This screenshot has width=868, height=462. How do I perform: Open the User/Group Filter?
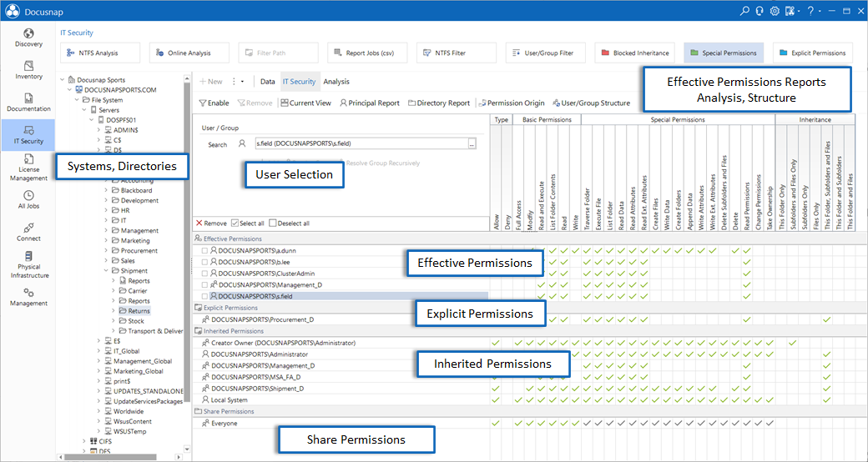[x=546, y=53]
